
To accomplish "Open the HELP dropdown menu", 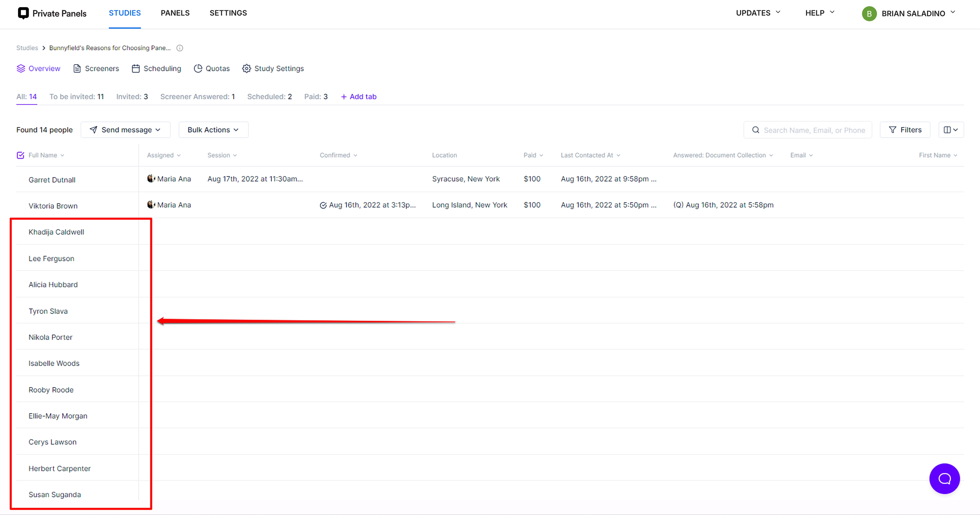I will (820, 13).
